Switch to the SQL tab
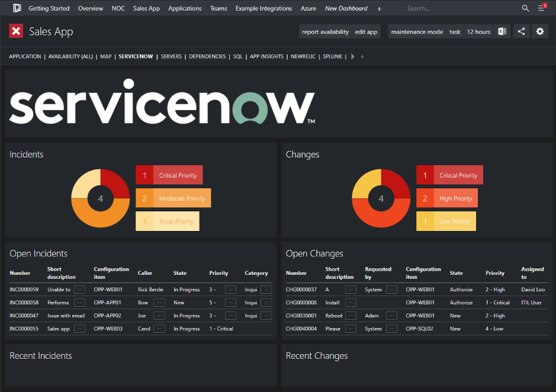Screen dimensions: 556x392 click(x=237, y=56)
